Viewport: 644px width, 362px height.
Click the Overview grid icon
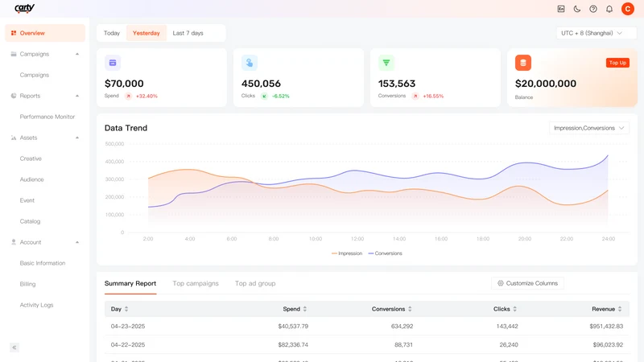[x=14, y=33]
